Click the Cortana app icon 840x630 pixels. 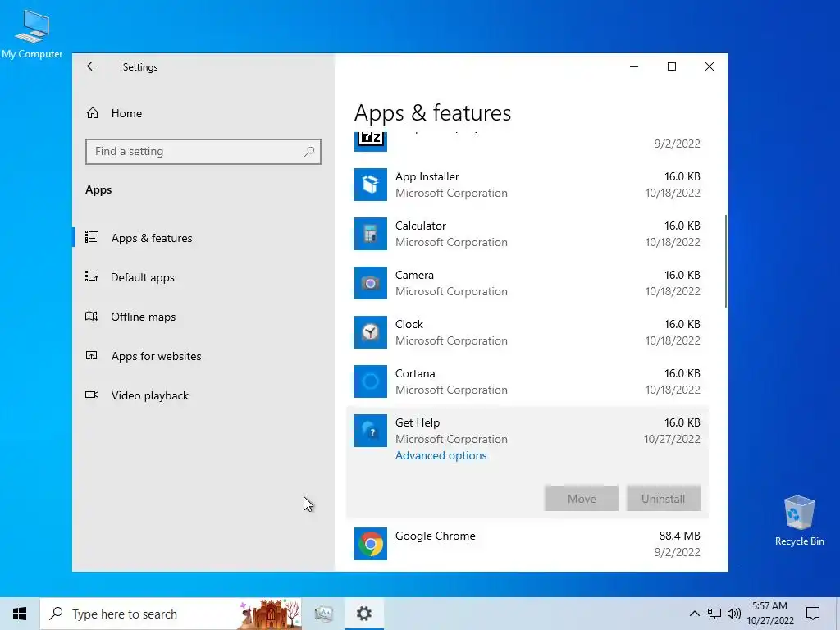click(x=370, y=381)
